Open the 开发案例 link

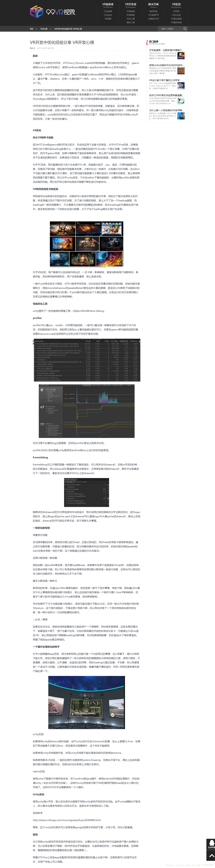(130, 11)
